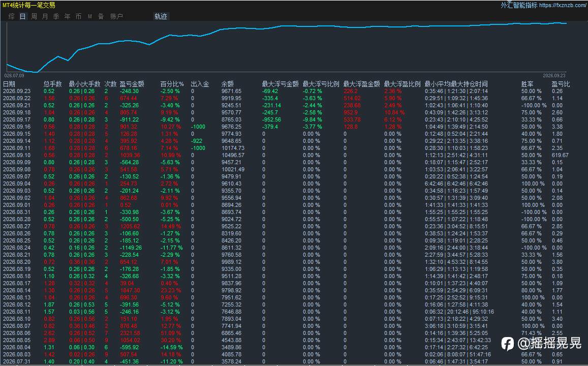
Task: Click the 日期 column header
Action: click(x=9, y=84)
